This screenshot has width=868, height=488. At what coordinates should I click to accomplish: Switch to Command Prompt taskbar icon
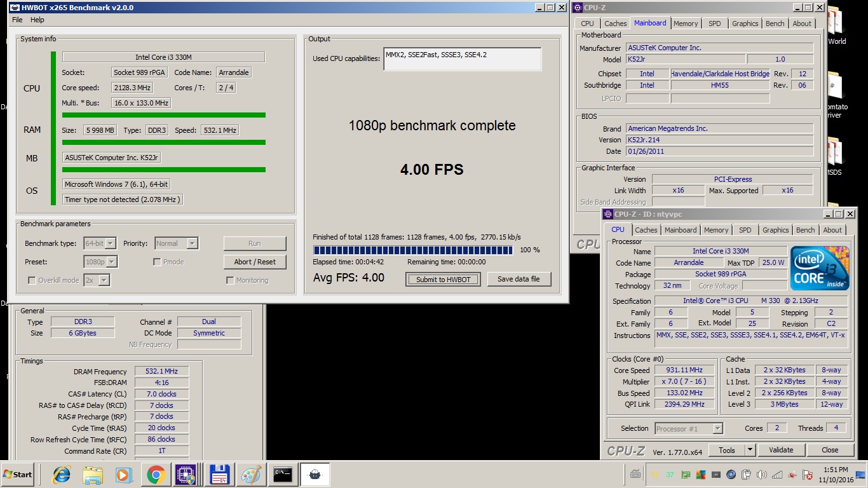click(283, 475)
